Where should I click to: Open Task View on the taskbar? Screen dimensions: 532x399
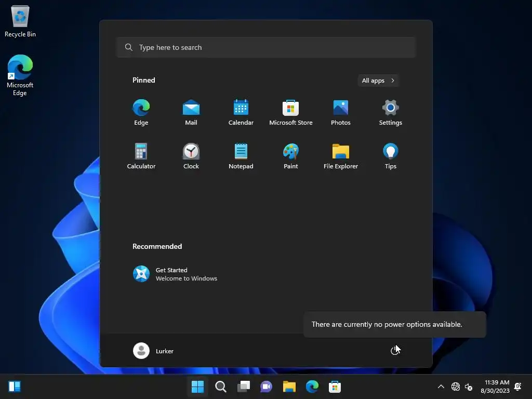pos(243,387)
